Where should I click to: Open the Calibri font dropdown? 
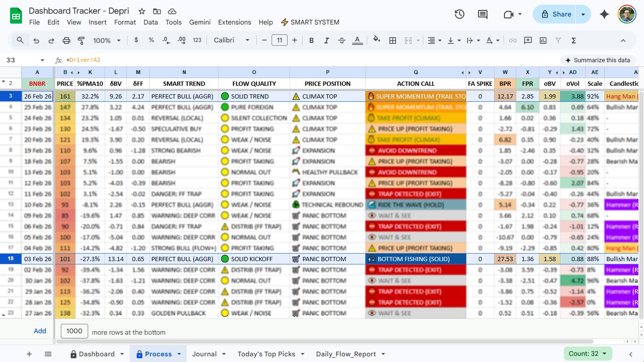pos(231,41)
